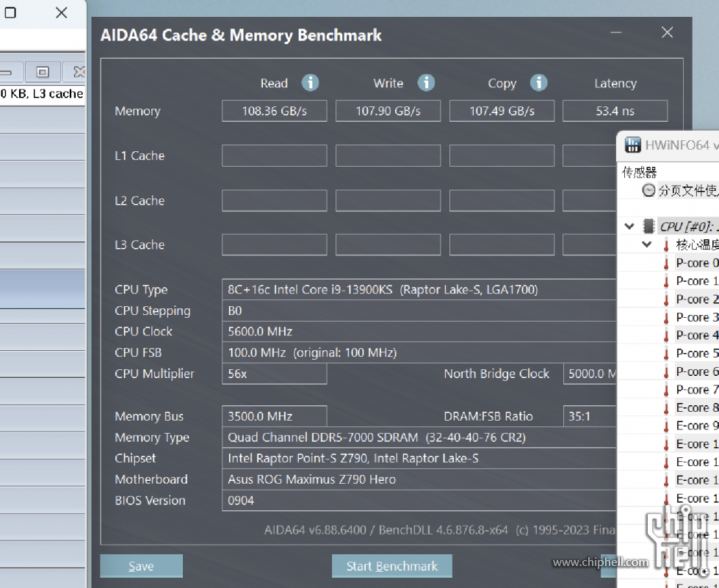This screenshot has width=719, height=588.
Task: Select the 传感器 label in HWiNFO64
Action: point(639,172)
